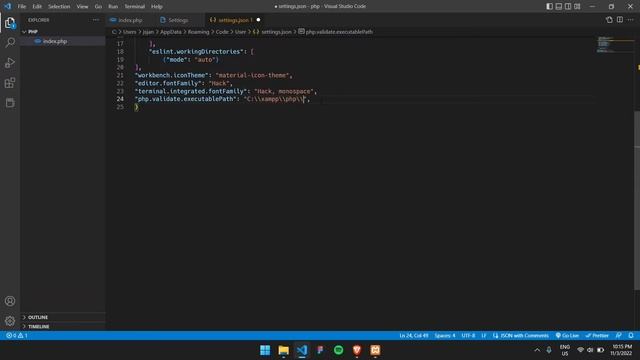This screenshot has height=360, width=640.
Task: Open the Extensions view
Action: (x=10, y=83)
